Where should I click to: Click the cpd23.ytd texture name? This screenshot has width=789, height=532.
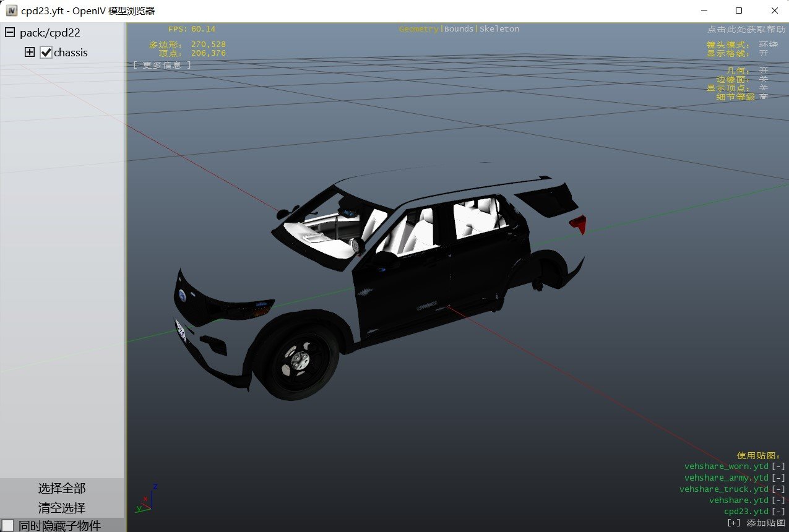(746, 512)
